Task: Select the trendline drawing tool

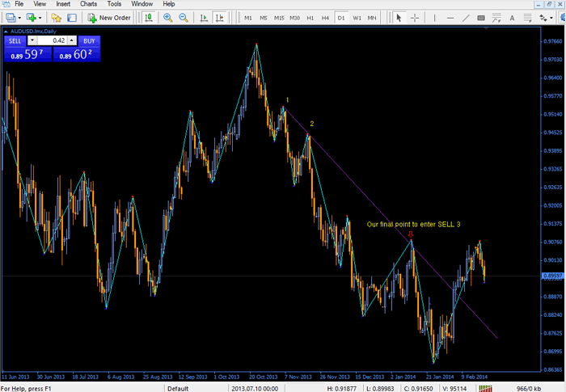Action: [467, 17]
